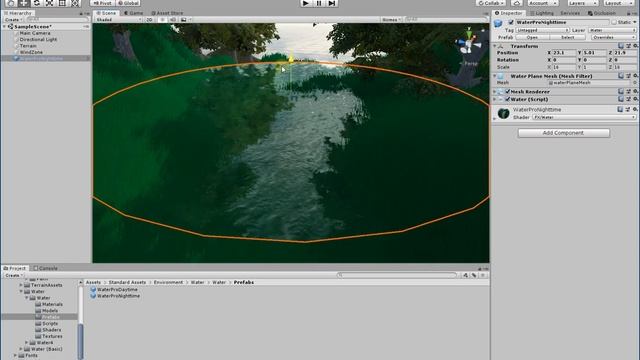Pick mesh via the object selector circle
The width and height of the screenshot is (640, 360).
coord(635,83)
